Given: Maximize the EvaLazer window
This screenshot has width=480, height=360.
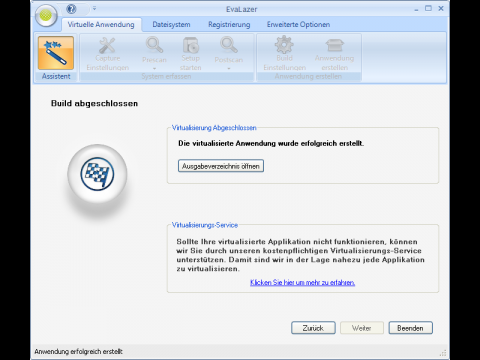Looking at the screenshot, I should tap(428, 8).
